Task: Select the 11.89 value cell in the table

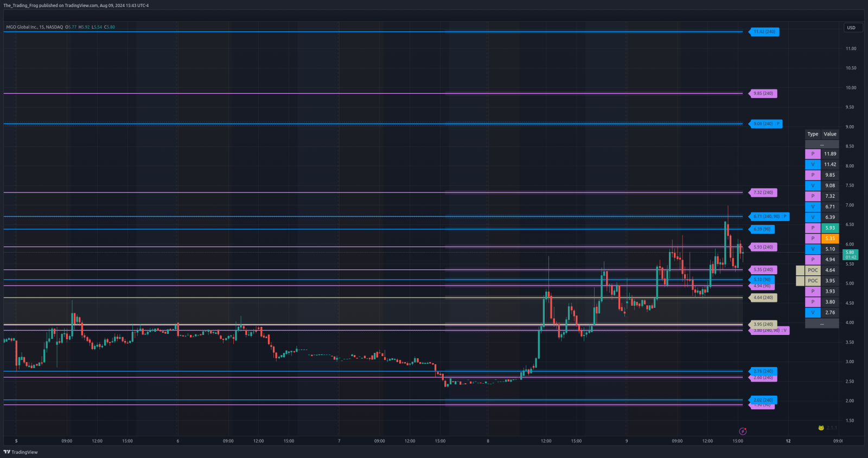Action: tap(830, 154)
